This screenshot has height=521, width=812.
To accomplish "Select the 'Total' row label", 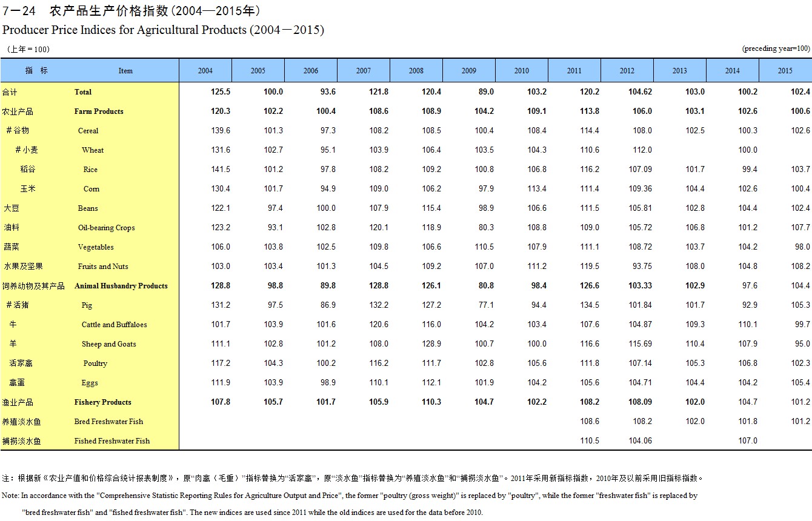I will 83,92.
